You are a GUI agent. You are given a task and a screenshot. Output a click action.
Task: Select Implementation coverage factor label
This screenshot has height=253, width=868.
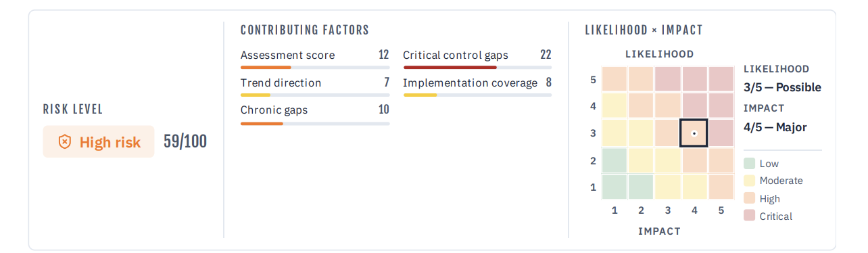coord(471,83)
